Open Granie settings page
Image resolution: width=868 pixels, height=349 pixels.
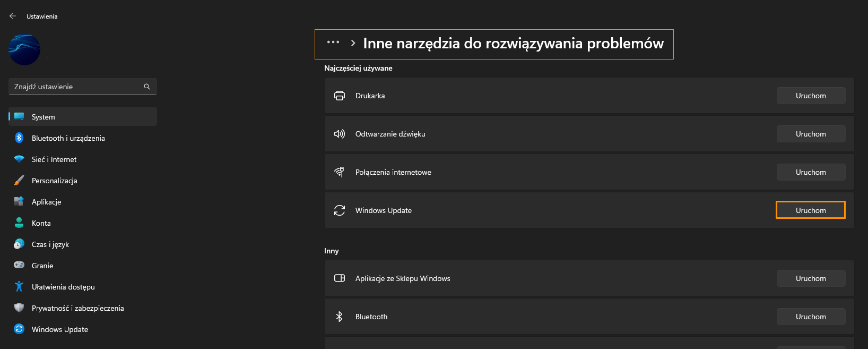pos(83,265)
